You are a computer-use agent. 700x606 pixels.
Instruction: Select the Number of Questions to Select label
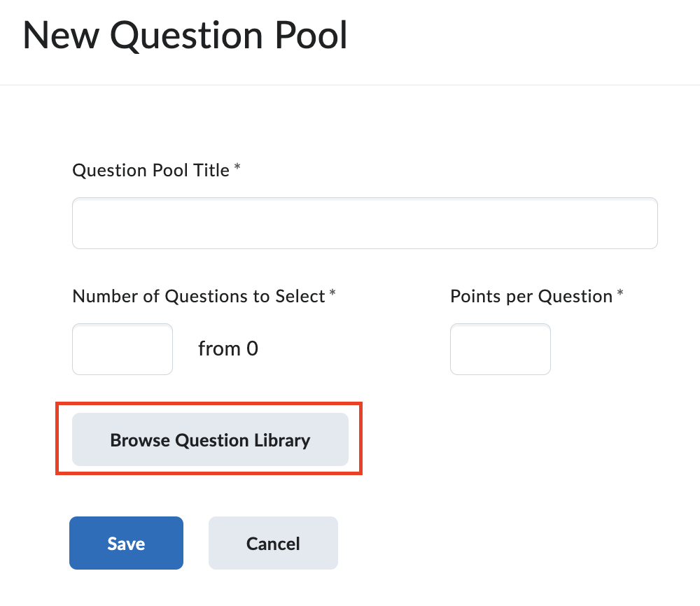coord(199,296)
